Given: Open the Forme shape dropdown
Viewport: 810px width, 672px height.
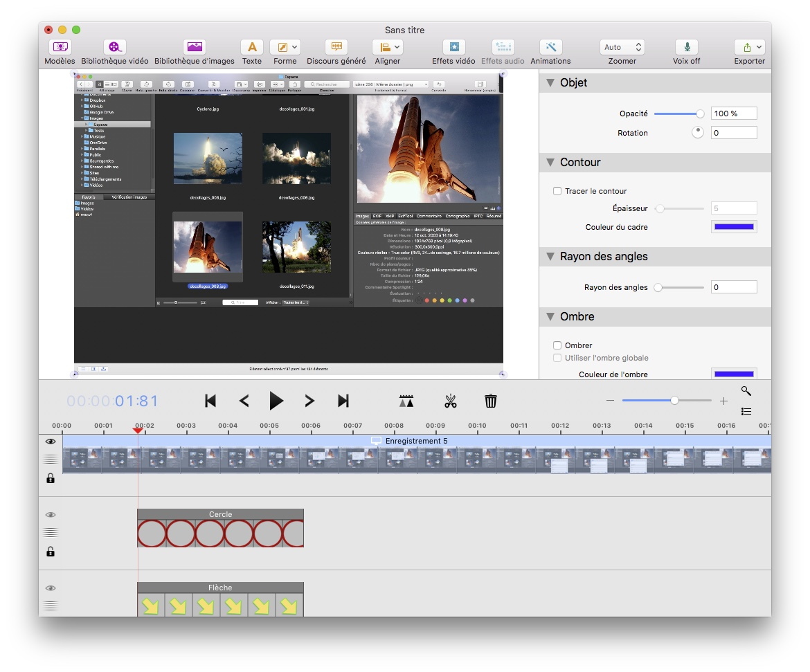Looking at the screenshot, I should pyautogui.click(x=285, y=47).
